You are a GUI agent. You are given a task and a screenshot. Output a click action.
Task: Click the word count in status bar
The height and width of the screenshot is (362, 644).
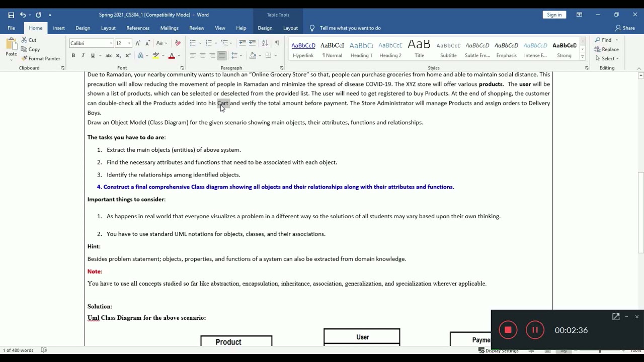pyautogui.click(x=18, y=350)
